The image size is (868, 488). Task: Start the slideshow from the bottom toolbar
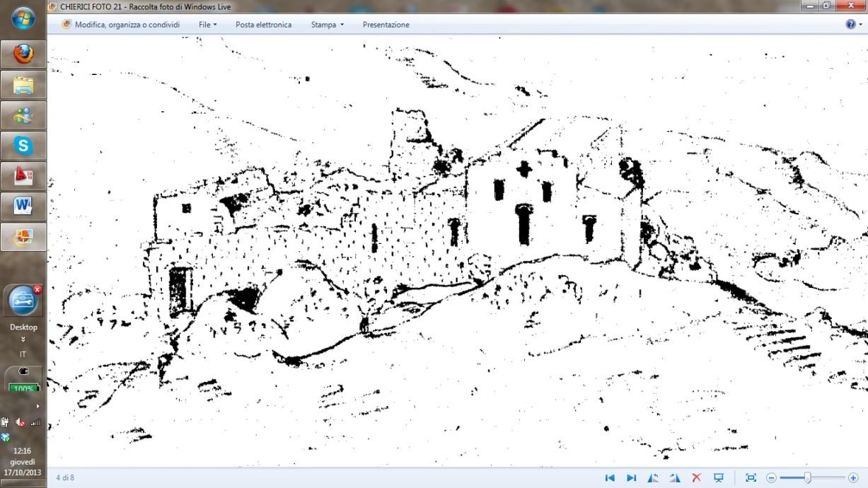click(719, 478)
